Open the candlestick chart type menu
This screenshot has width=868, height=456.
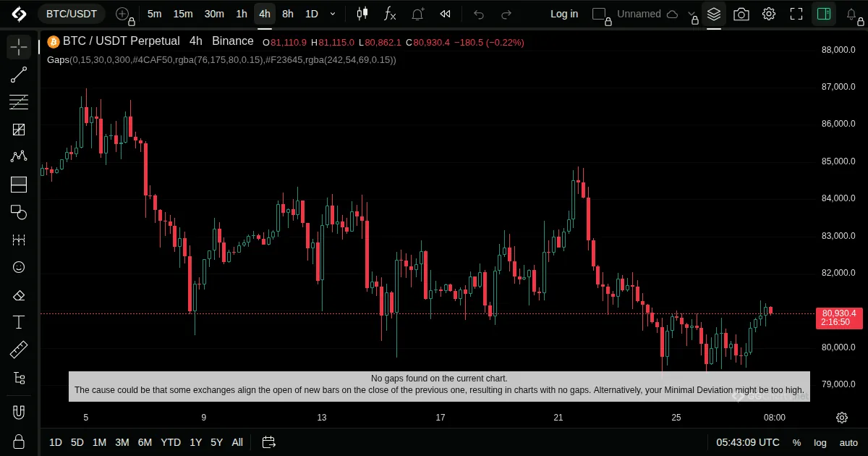362,14
